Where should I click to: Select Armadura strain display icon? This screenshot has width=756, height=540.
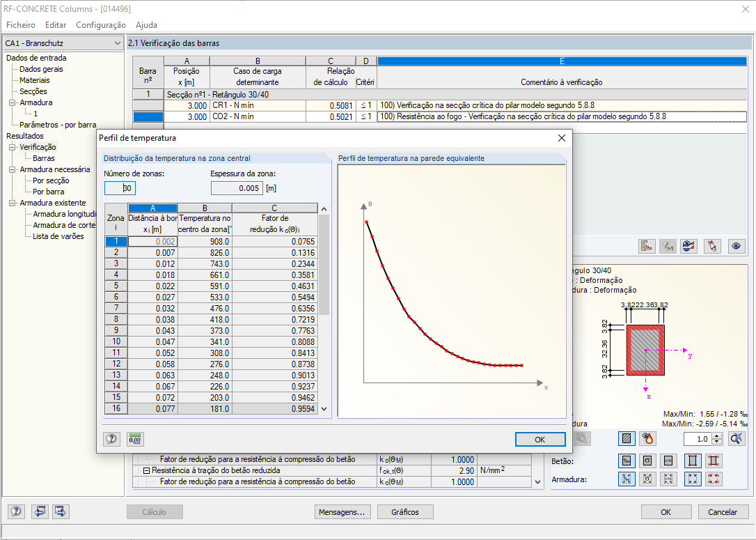click(627, 479)
